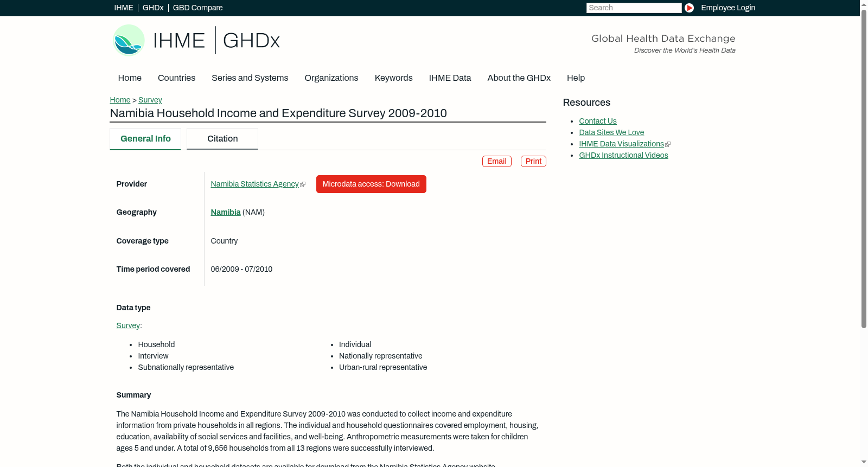The image size is (868, 467).
Task: Open Contact Us resource link
Action: click(598, 121)
